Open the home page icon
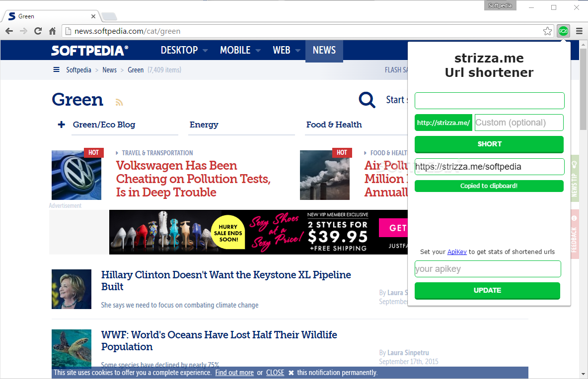Viewport: 588px width, 379px height. (x=53, y=31)
